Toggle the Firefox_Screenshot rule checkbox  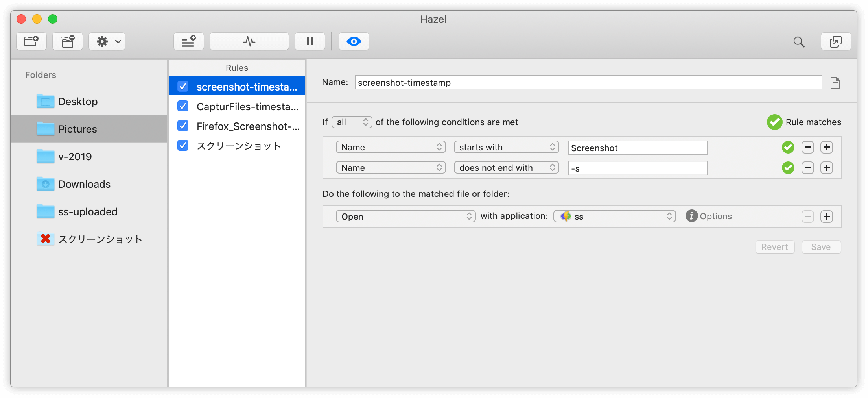point(183,126)
